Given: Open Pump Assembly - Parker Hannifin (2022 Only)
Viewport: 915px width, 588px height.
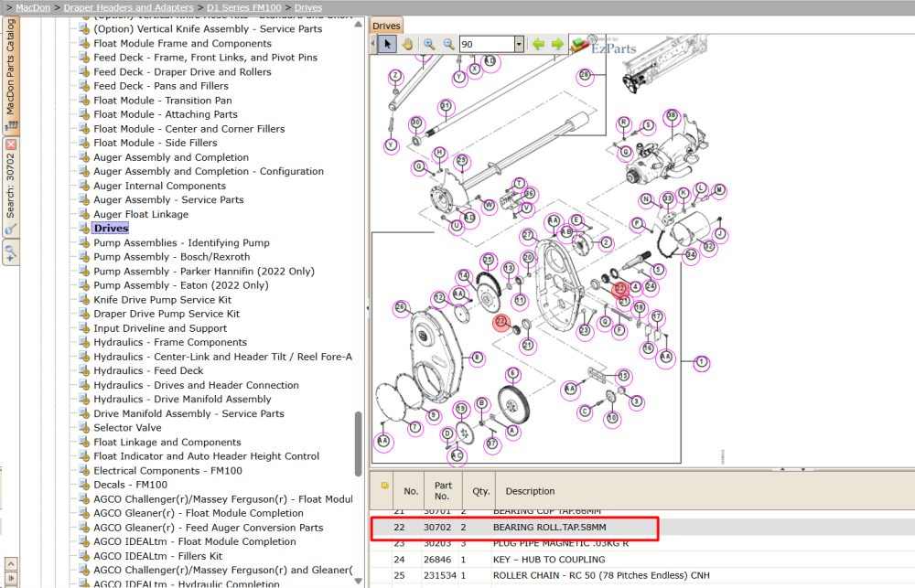Looking at the screenshot, I should 204,272.
